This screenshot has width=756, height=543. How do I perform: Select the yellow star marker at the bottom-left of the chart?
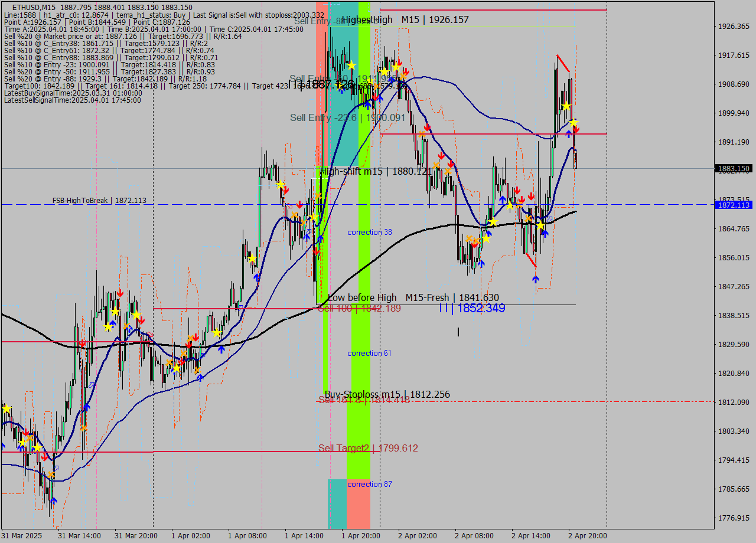[7, 407]
